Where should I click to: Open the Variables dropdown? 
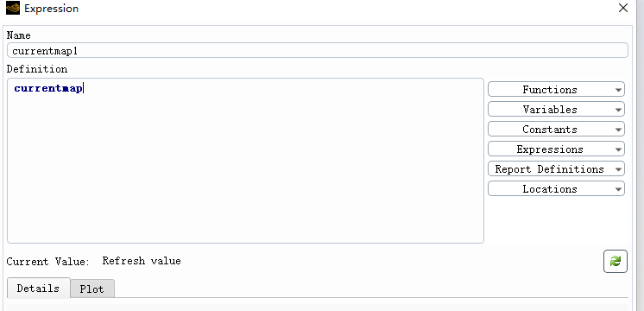(x=556, y=109)
